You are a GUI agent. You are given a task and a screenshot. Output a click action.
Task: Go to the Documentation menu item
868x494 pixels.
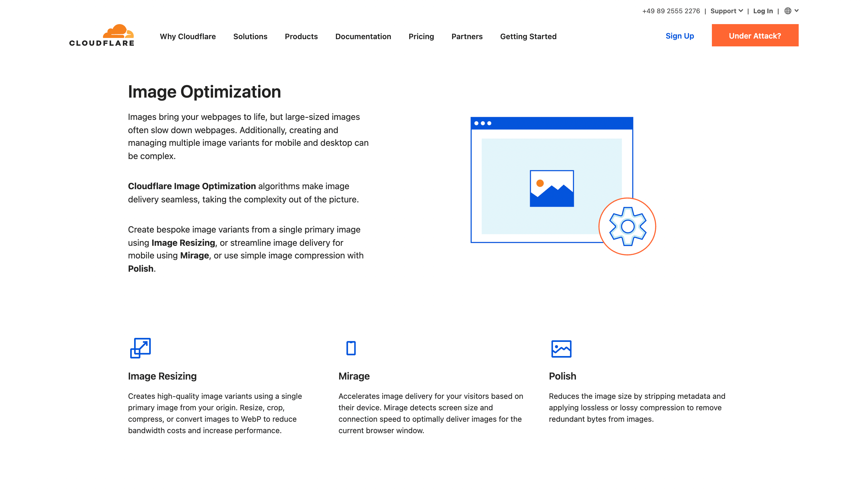[x=363, y=36]
